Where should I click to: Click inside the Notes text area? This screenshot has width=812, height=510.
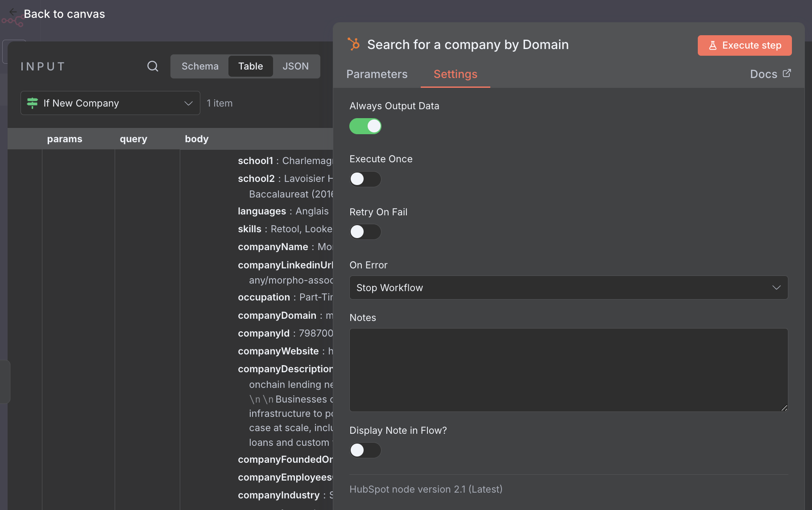[568, 370]
